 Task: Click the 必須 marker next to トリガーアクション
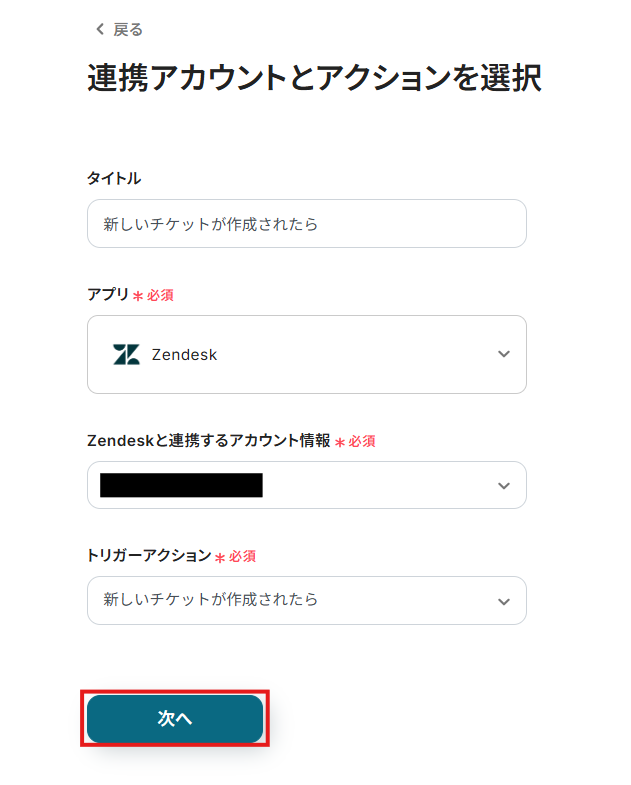pyautogui.click(x=243, y=556)
